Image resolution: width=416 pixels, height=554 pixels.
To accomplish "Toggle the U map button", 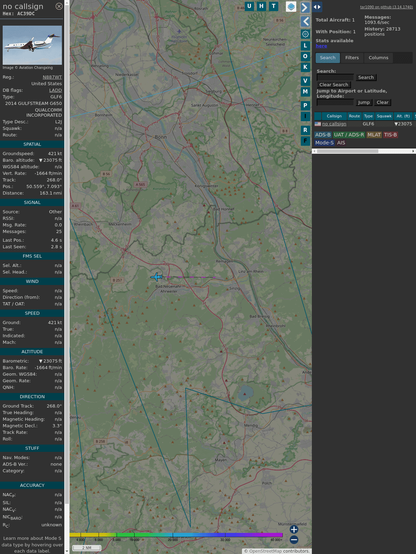I will pos(249,6).
